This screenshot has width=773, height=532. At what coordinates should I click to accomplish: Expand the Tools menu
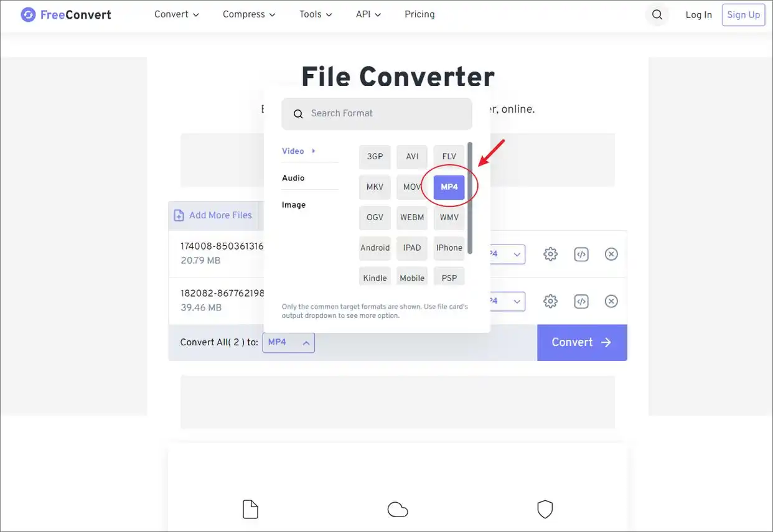[316, 14]
